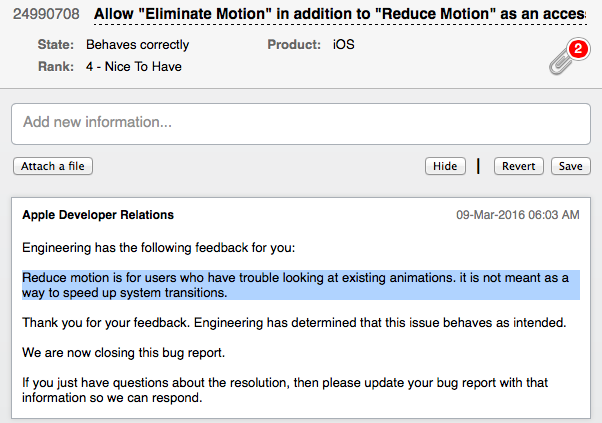Screen dimensions: 602x423
Task: Click the 09-Mar-2016 06:03 AM timestamp
Action: point(518,215)
